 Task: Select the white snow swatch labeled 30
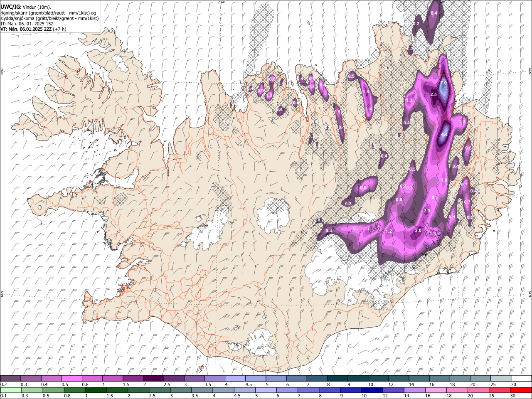tap(521, 379)
